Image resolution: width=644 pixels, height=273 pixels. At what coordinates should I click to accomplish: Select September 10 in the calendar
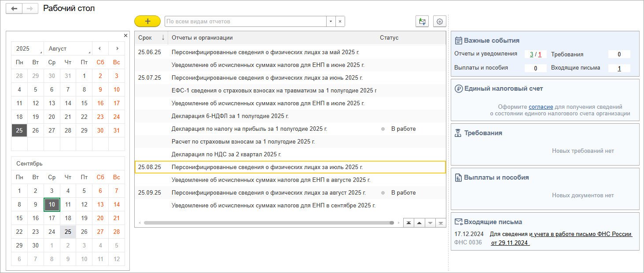(52, 204)
